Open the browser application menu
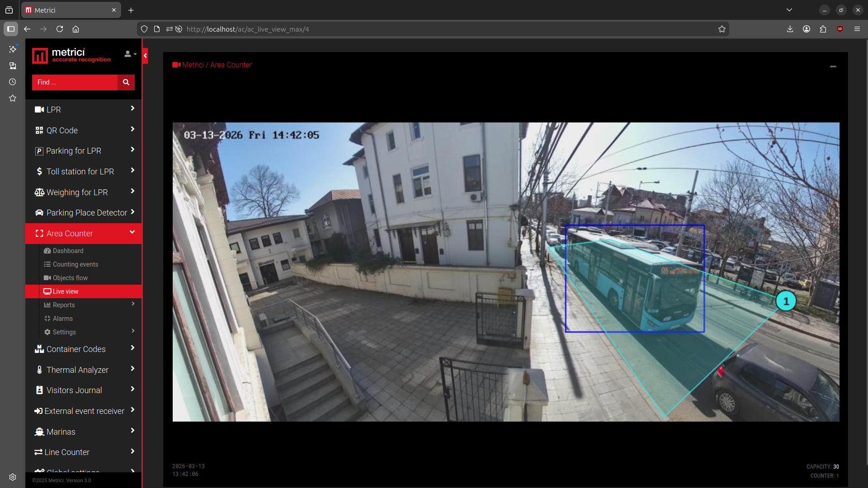Image resolution: width=868 pixels, height=488 pixels. point(857,29)
